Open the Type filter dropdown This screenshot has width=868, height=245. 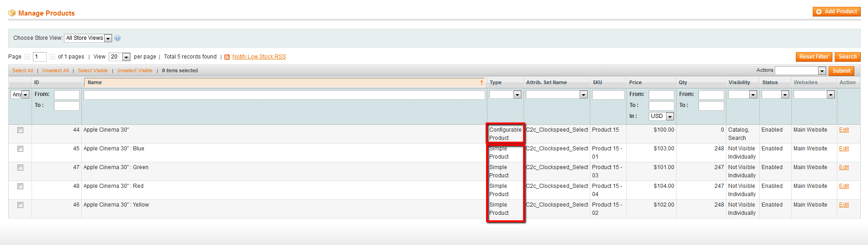coord(505,95)
